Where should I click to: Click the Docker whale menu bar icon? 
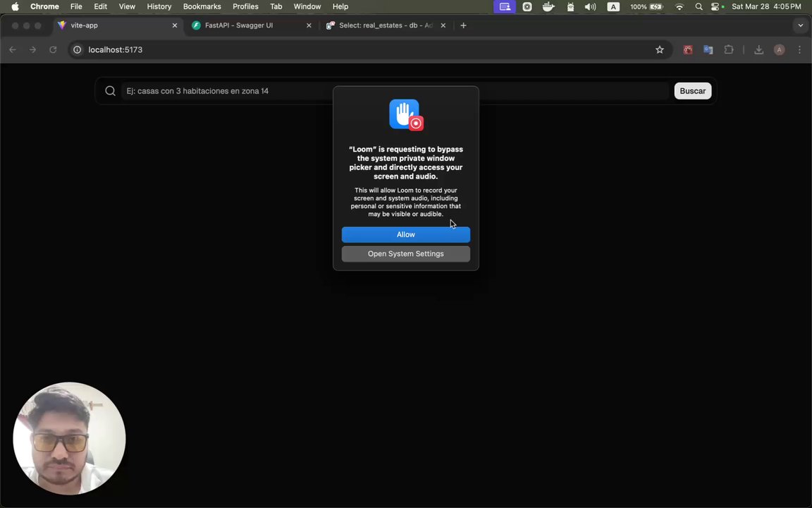click(548, 7)
